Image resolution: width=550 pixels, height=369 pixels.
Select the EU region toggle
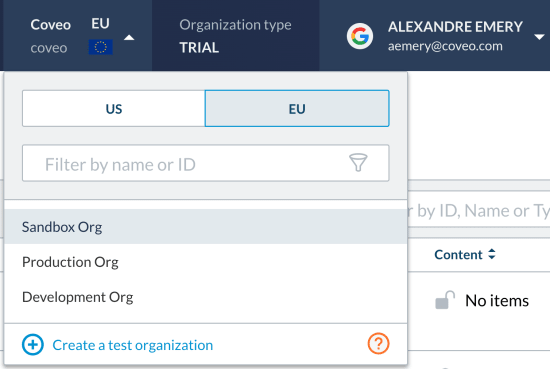(x=297, y=108)
